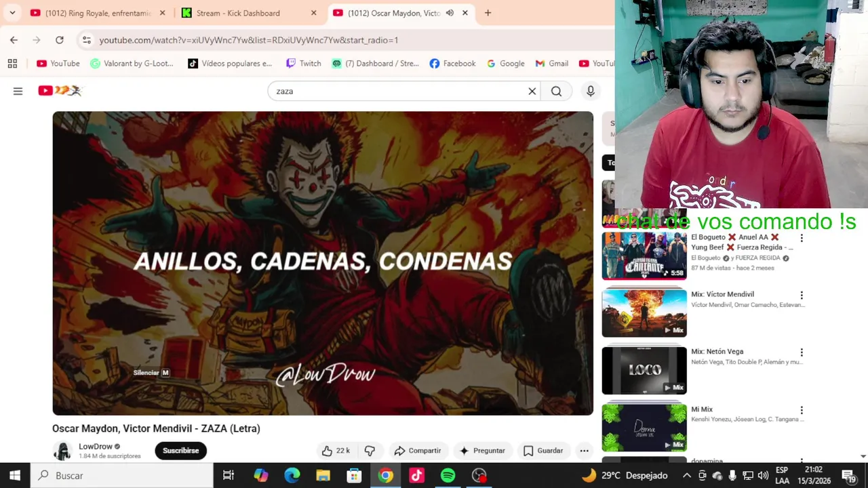
Task: Open options for Mix: Netón Vega
Action: [802, 352]
